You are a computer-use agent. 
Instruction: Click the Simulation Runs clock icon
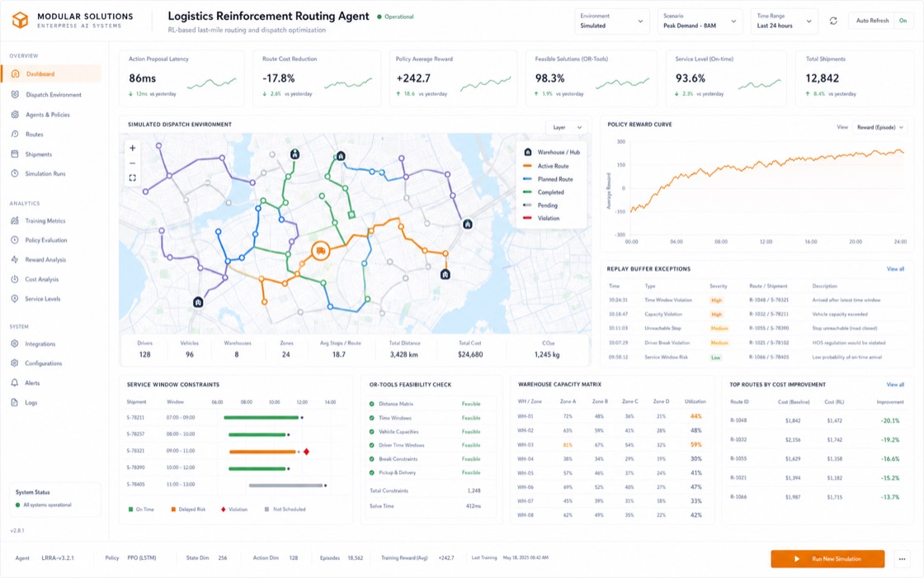pyautogui.click(x=15, y=173)
